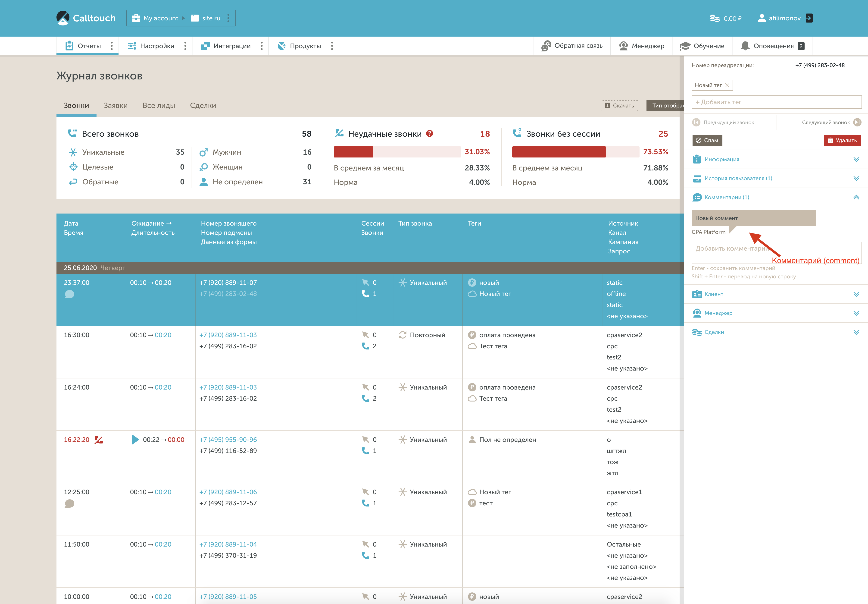Screen dimensions: 868x604
Task: Open the Настройки menu
Action: point(151,46)
